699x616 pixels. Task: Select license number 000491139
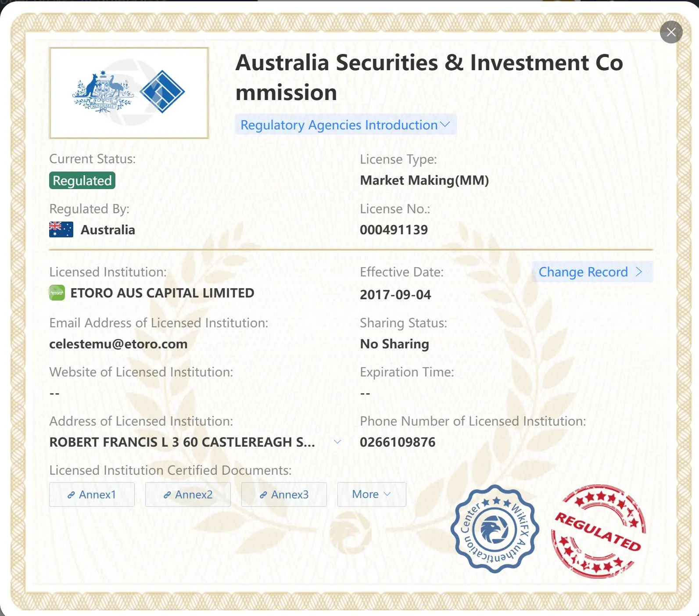[x=394, y=229]
